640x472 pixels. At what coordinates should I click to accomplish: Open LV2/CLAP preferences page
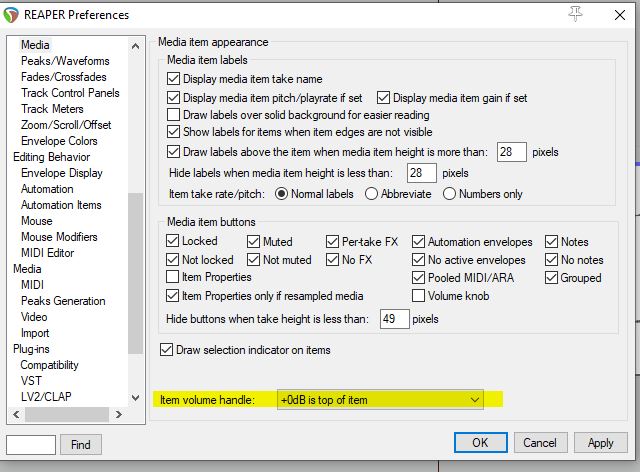click(x=46, y=396)
